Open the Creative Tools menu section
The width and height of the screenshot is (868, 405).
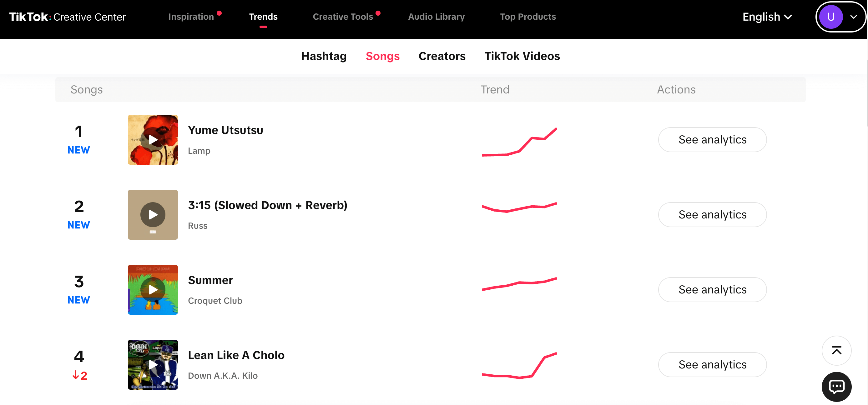[343, 17]
